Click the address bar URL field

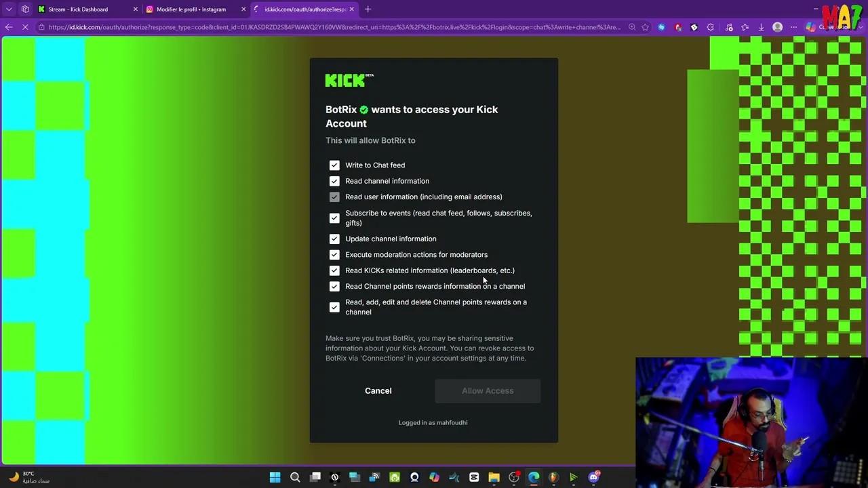tap(334, 27)
